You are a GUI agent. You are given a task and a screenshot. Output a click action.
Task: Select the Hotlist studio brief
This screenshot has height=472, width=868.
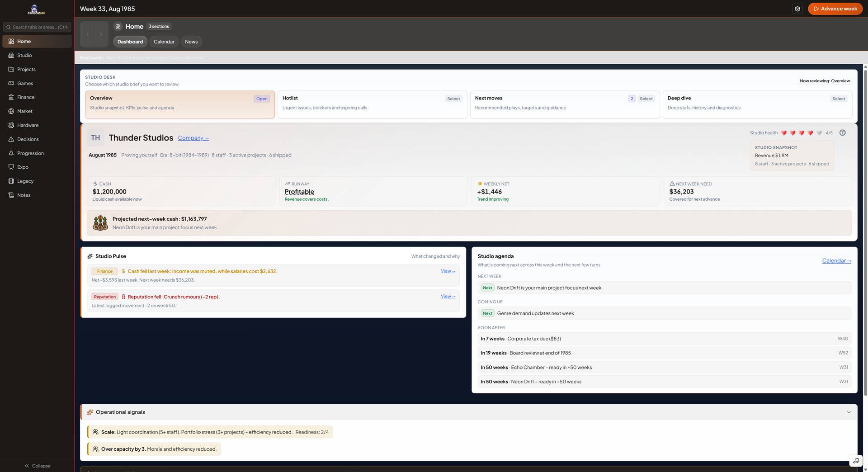453,99
